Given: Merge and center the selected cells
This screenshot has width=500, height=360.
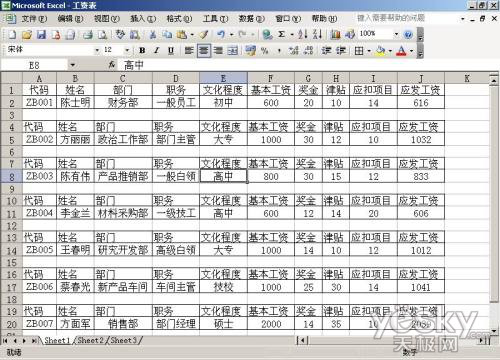Looking at the screenshot, I should (233, 51).
